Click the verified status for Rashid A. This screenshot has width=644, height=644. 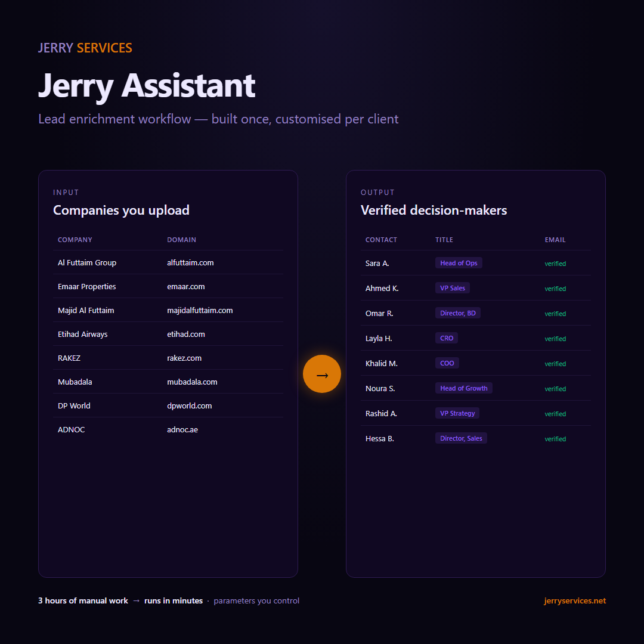coord(555,414)
